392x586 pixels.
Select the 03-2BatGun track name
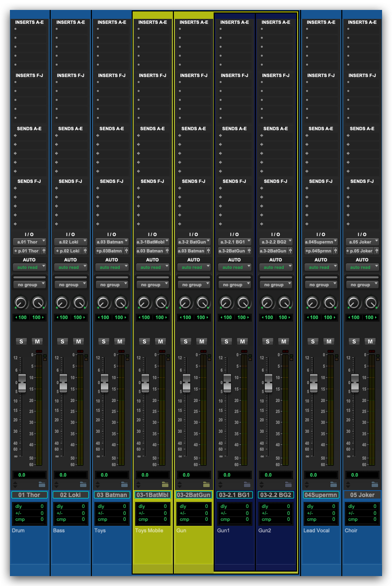pyautogui.click(x=194, y=495)
